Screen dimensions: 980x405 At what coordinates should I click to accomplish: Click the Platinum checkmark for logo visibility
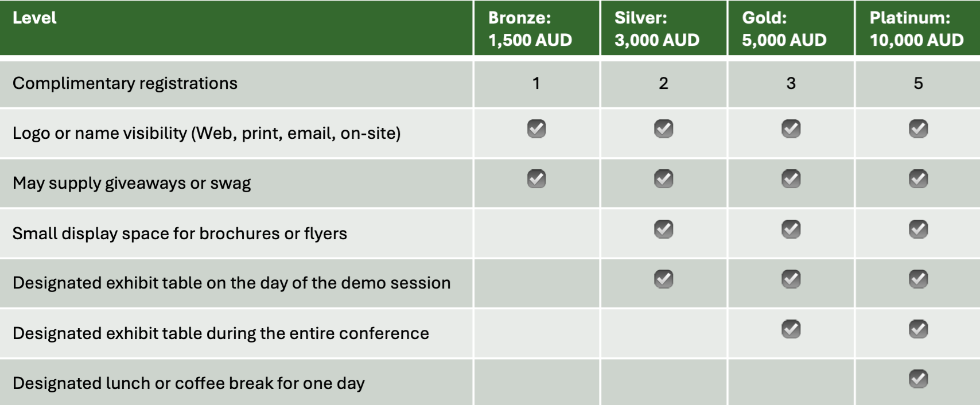(x=918, y=128)
